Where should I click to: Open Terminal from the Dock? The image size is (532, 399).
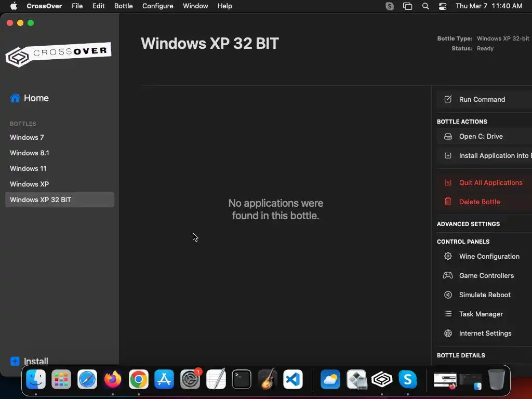click(x=242, y=379)
